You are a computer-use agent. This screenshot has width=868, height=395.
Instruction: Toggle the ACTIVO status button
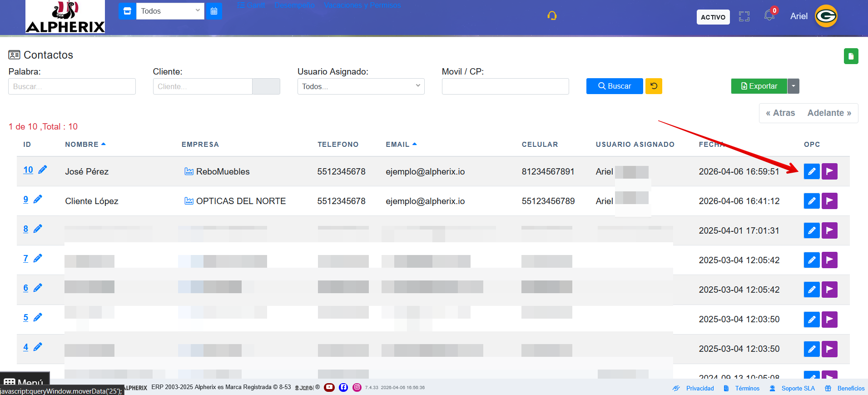pos(713,17)
